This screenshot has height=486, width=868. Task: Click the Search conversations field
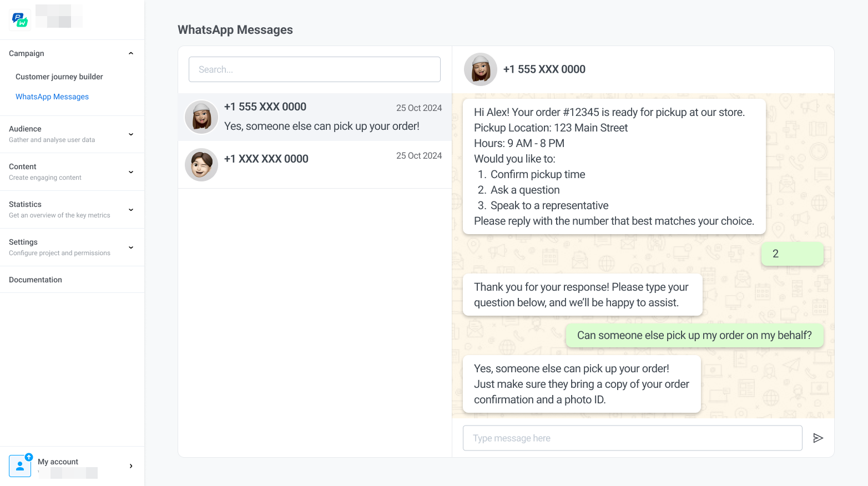tap(314, 69)
